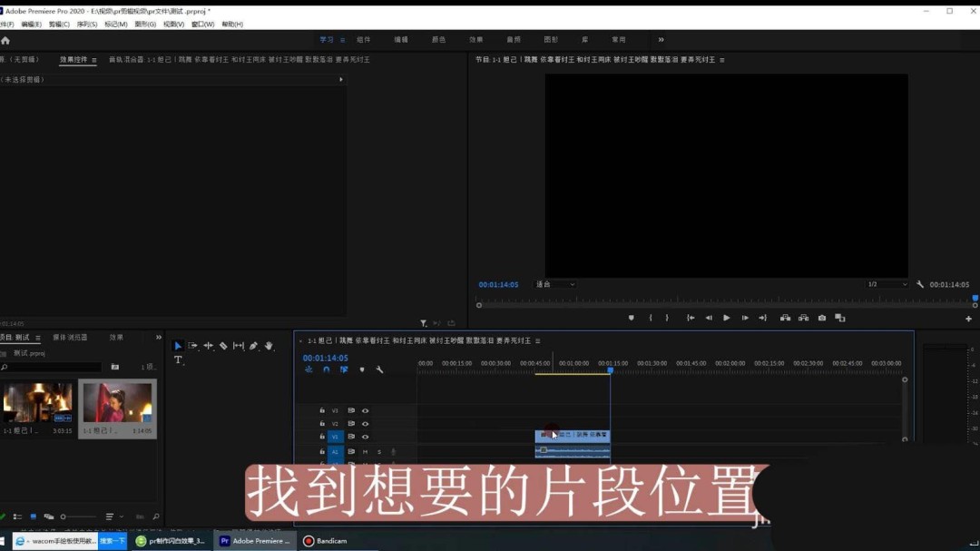Select the Pen tool
Image resolution: width=980 pixels, height=551 pixels.
click(x=254, y=346)
